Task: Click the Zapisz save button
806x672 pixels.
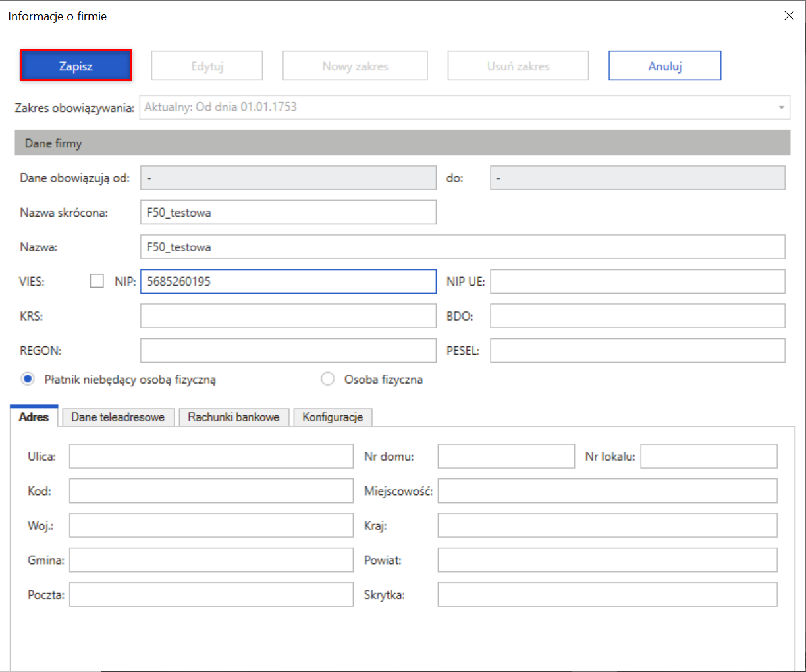Action: [76, 66]
